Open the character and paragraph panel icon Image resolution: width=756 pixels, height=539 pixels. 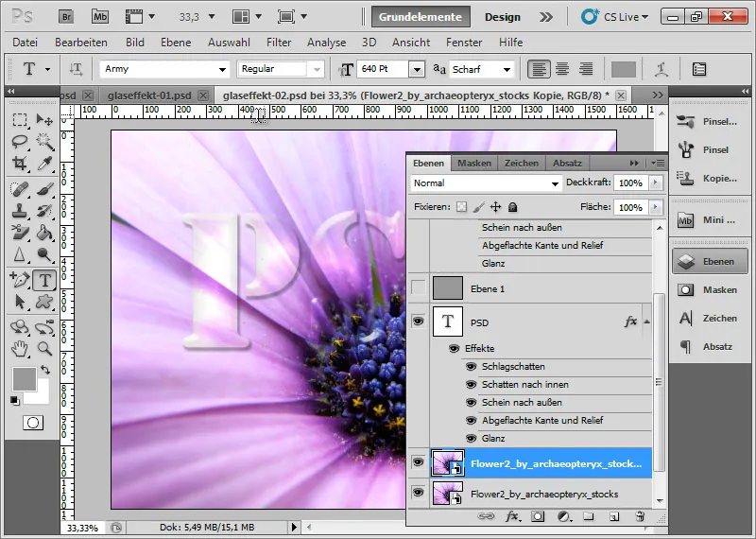click(x=699, y=69)
